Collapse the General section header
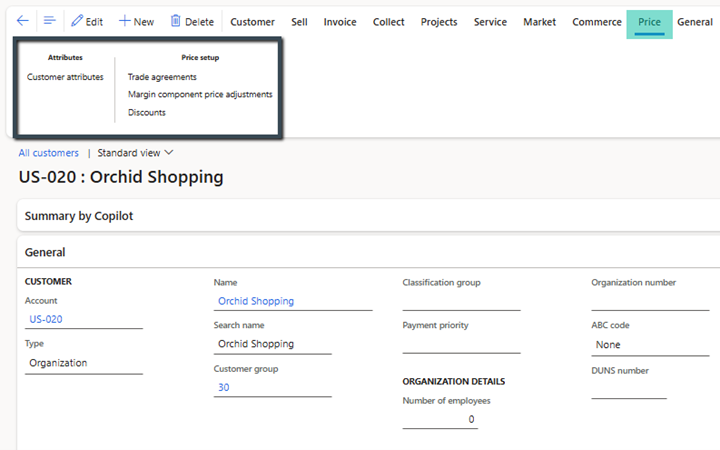This screenshot has width=720, height=450. tap(46, 253)
